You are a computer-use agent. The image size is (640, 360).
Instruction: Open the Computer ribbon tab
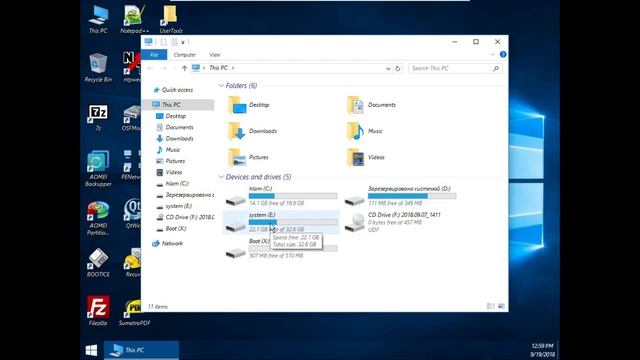pos(184,55)
